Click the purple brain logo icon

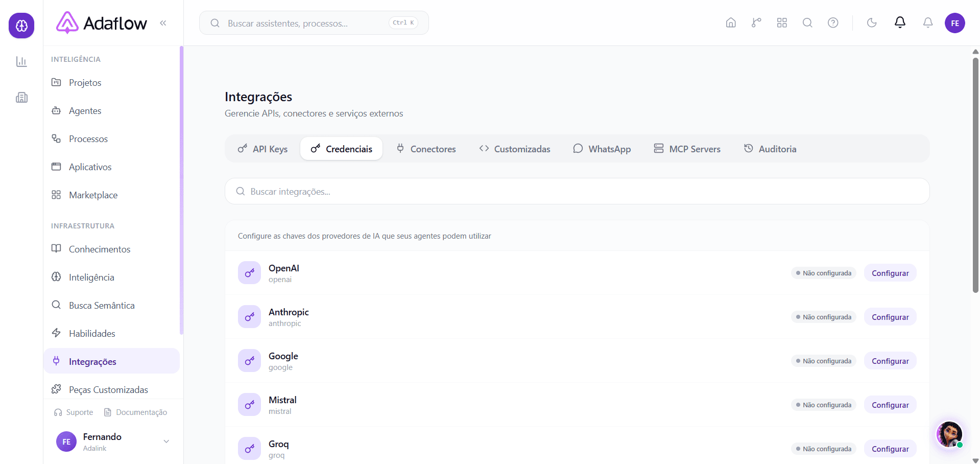point(21,25)
